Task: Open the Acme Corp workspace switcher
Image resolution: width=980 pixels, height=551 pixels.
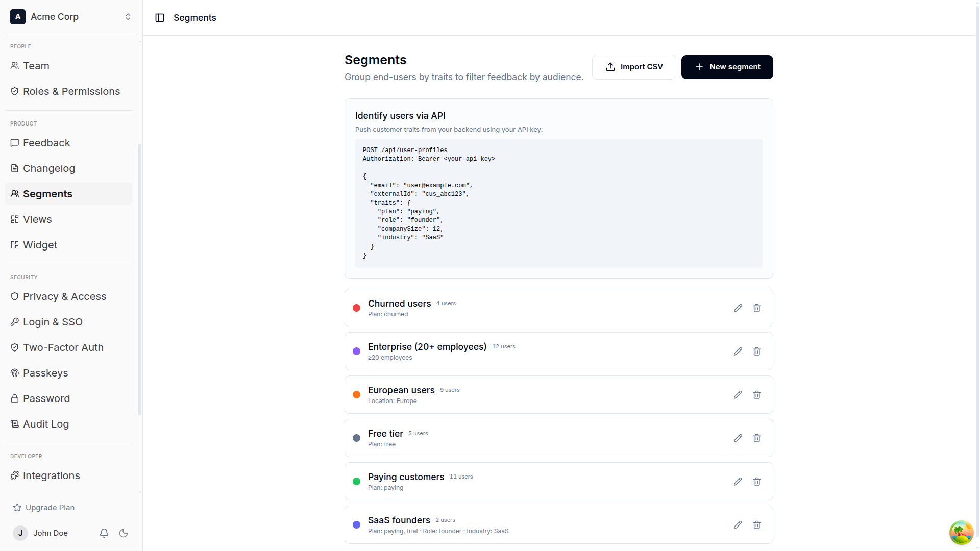Action: point(71,17)
